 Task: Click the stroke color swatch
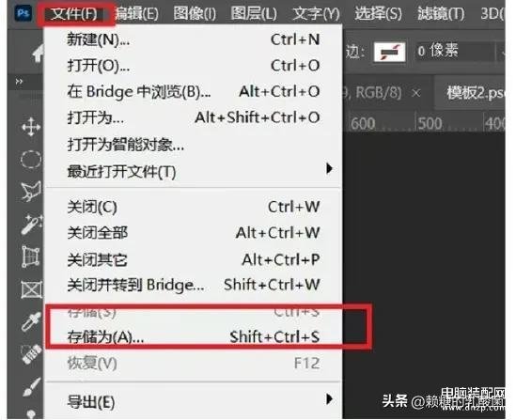pos(390,52)
